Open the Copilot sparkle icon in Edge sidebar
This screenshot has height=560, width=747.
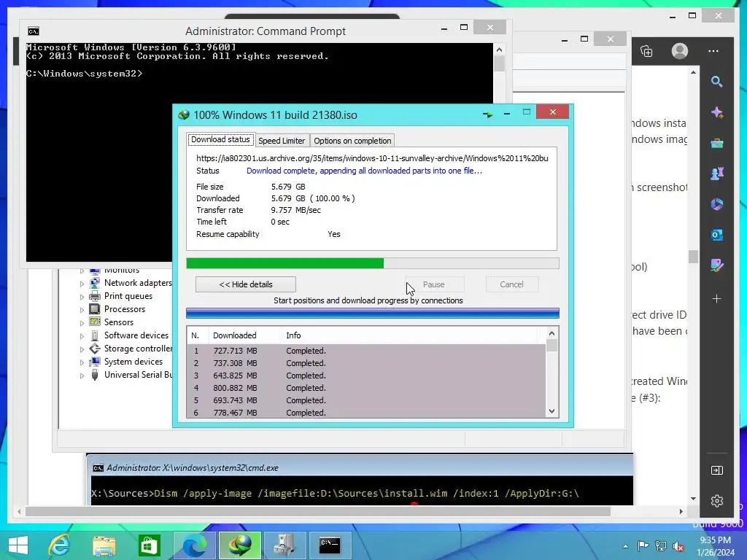pos(716,112)
